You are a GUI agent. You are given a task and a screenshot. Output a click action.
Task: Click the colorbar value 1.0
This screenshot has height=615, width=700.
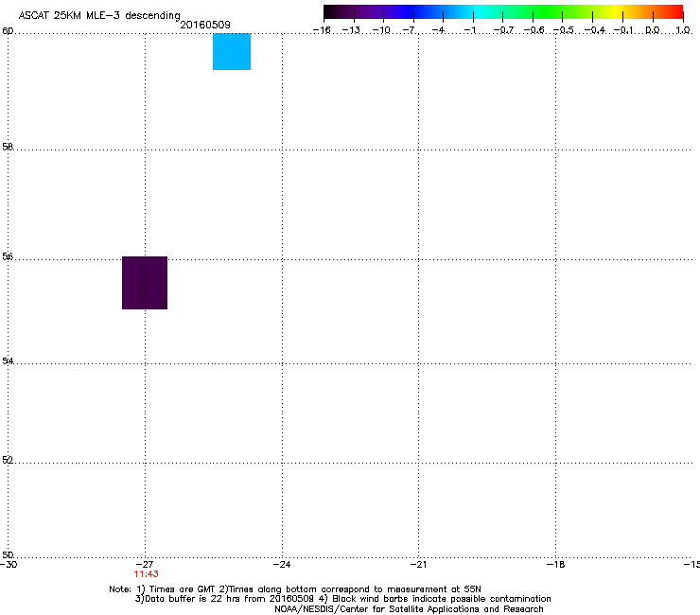pyautogui.click(x=683, y=30)
